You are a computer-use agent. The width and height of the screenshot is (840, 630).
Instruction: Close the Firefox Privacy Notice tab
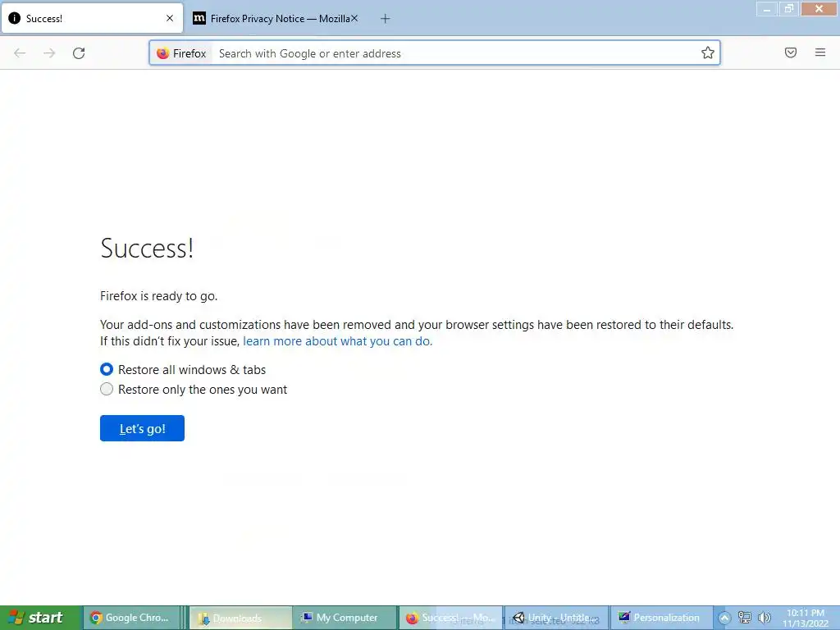pos(354,18)
